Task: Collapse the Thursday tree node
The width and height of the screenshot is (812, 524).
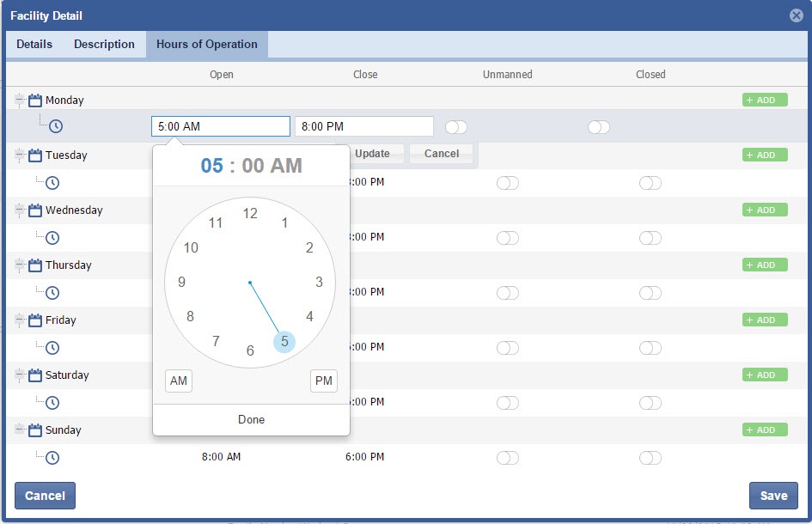Action: [20, 265]
